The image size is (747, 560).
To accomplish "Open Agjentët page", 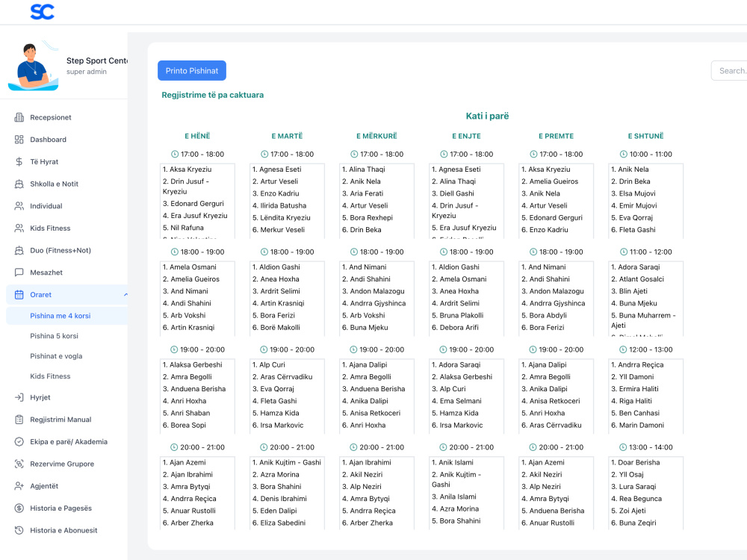I will (44, 486).
